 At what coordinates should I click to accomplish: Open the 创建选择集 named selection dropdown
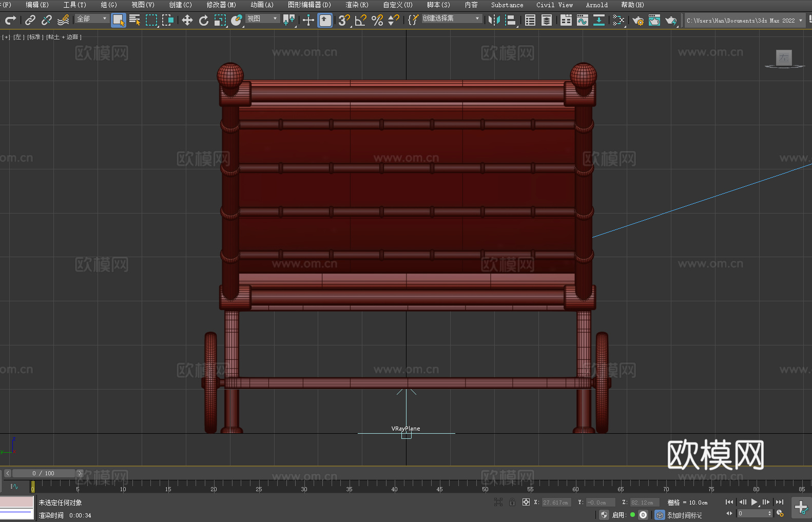coord(452,18)
